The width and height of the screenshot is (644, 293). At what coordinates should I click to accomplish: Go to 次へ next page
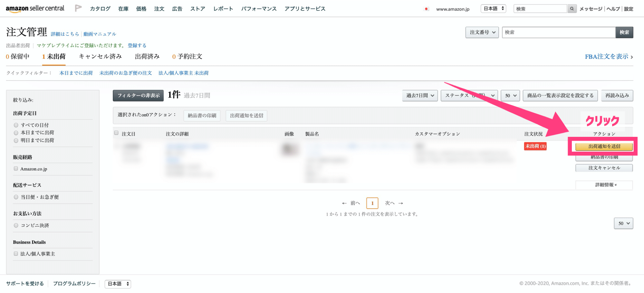(394, 203)
